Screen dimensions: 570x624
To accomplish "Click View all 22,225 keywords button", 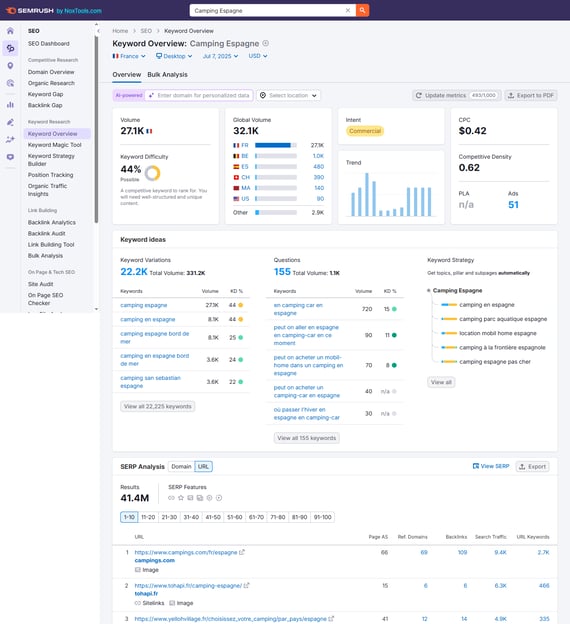I will 158,406.
